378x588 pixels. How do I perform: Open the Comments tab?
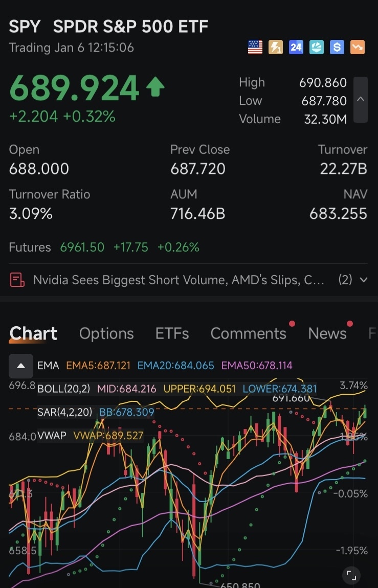pos(249,333)
